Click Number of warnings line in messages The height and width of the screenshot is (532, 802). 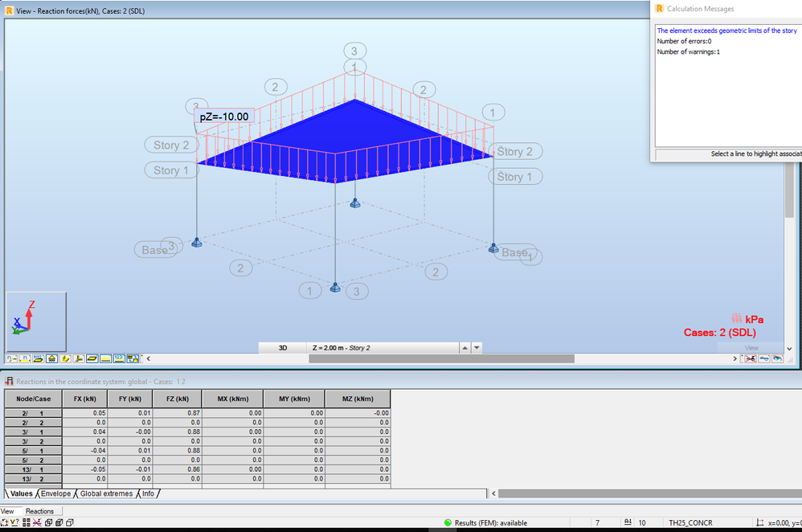pyautogui.click(x=688, y=51)
